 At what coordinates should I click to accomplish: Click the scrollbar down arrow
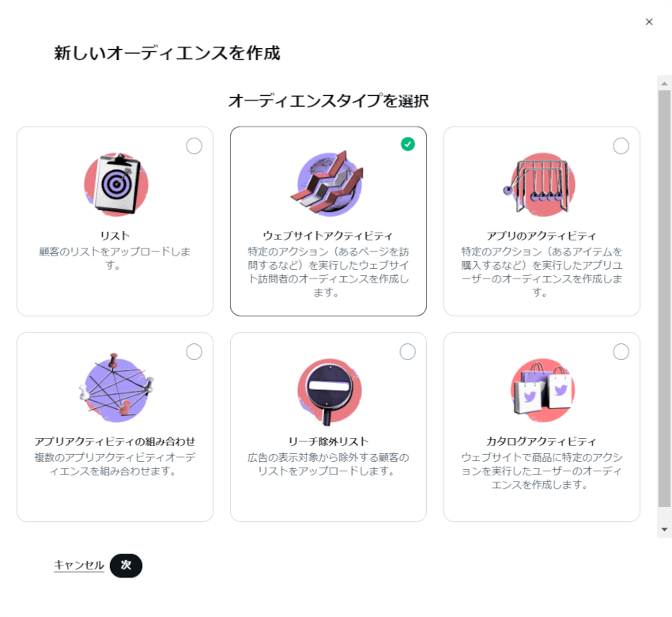(x=664, y=529)
